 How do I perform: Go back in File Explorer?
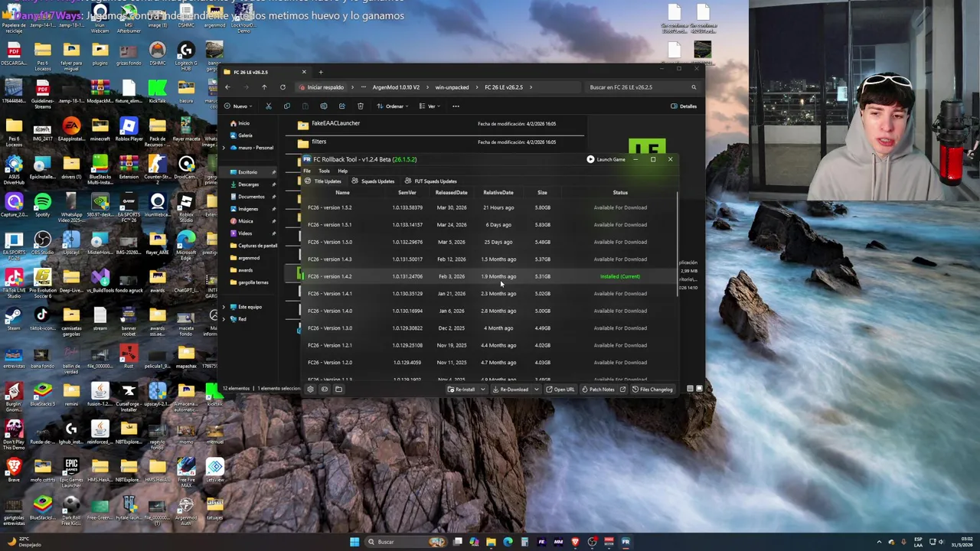tap(227, 87)
